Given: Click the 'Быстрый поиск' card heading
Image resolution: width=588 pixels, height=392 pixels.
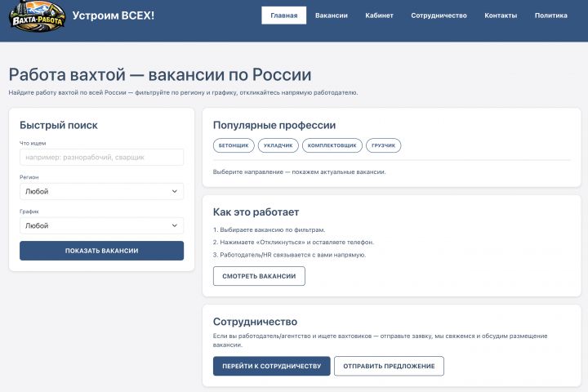Looking at the screenshot, I should 59,125.
